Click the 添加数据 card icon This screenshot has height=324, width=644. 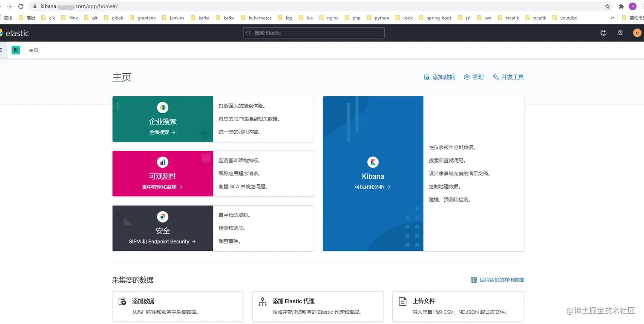[122, 301]
